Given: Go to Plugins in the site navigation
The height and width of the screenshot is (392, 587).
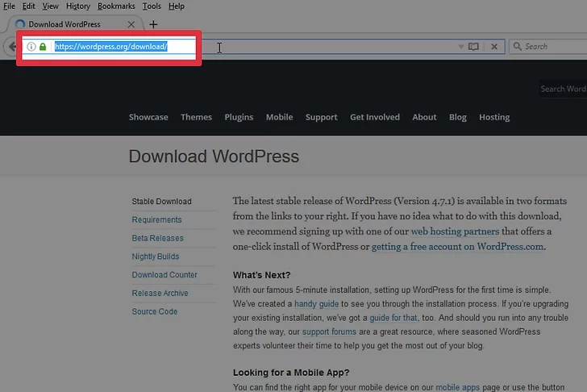Looking at the screenshot, I should [239, 117].
